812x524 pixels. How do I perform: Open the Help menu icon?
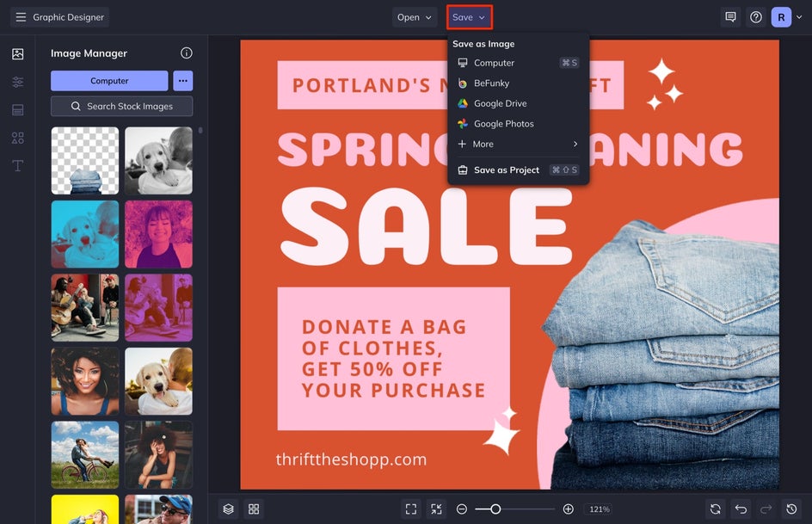pos(755,16)
